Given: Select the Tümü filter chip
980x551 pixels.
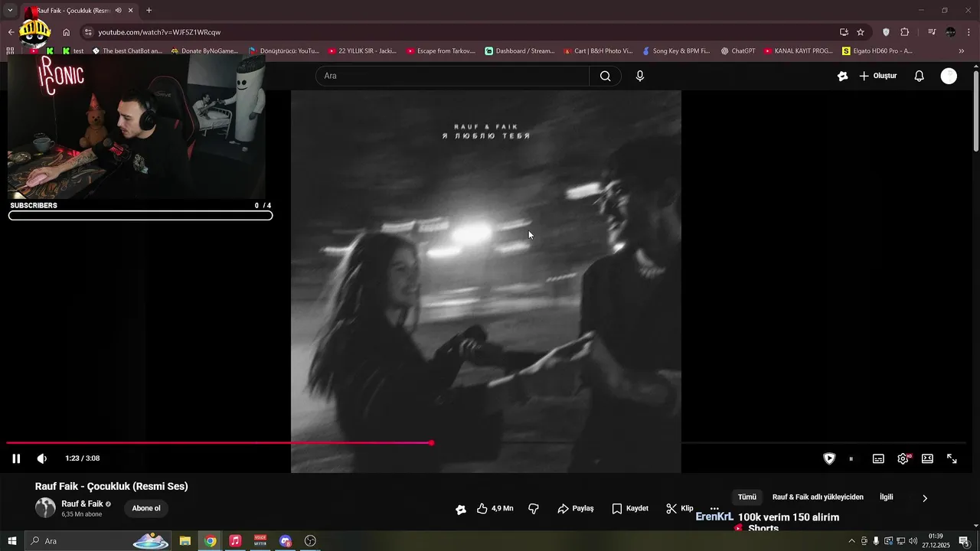Looking at the screenshot, I should click(x=747, y=497).
